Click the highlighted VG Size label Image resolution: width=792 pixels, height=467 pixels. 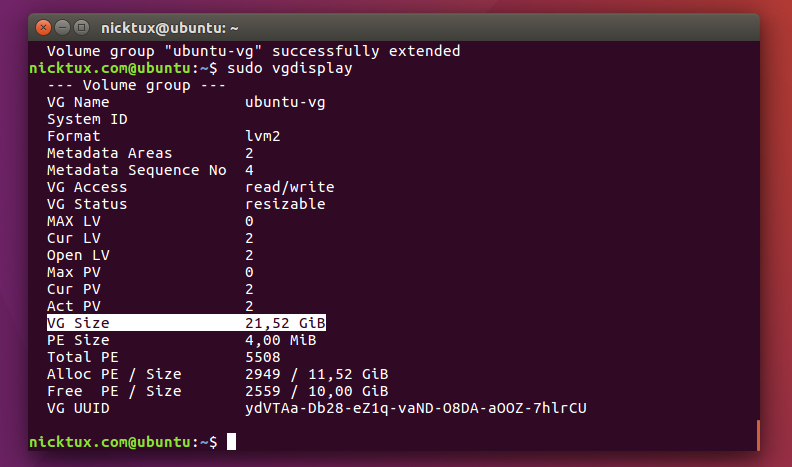coord(78,323)
